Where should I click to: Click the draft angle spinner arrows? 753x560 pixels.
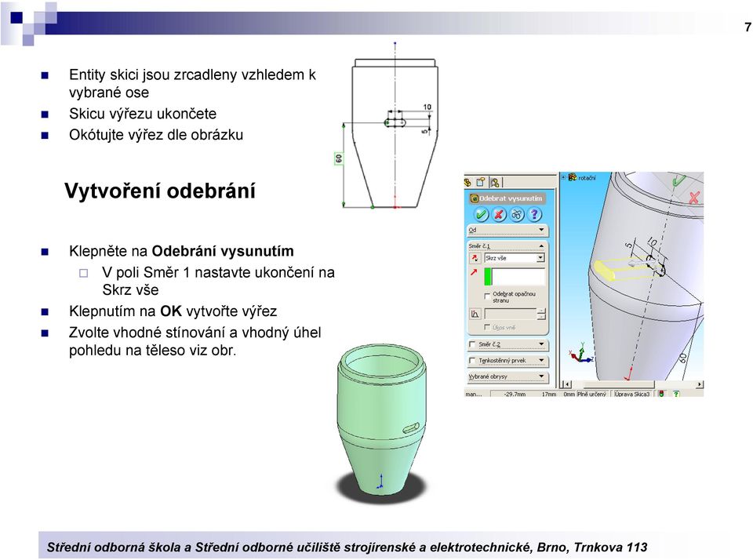click(x=541, y=314)
